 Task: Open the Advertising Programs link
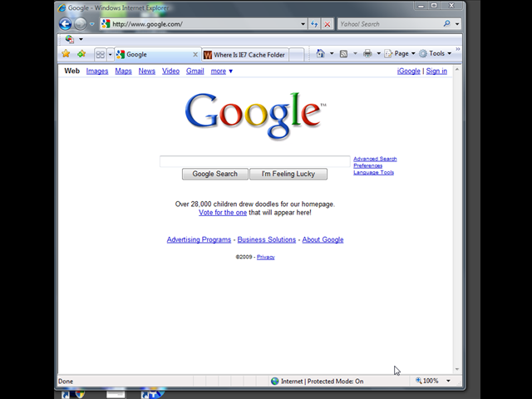pyautogui.click(x=199, y=239)
